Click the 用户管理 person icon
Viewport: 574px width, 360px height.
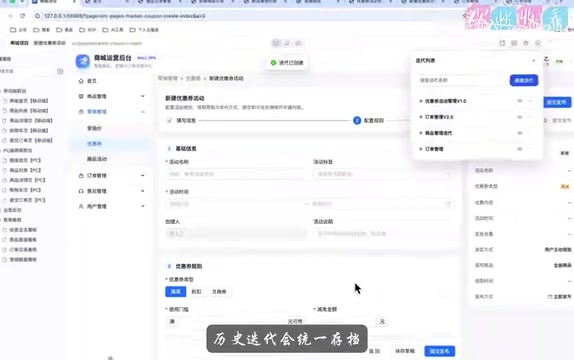point(81,207)
